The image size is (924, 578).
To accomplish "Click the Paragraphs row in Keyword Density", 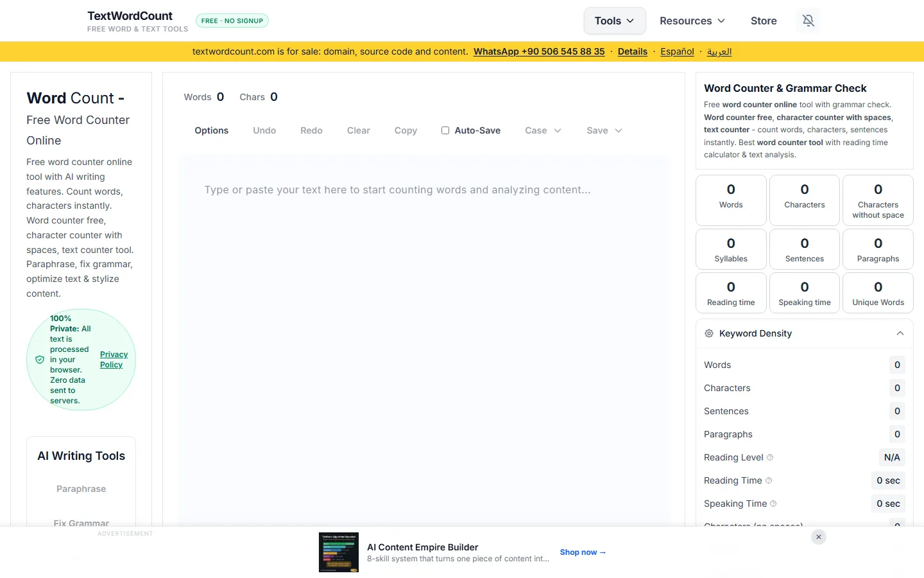I will [x=805, y=434].
